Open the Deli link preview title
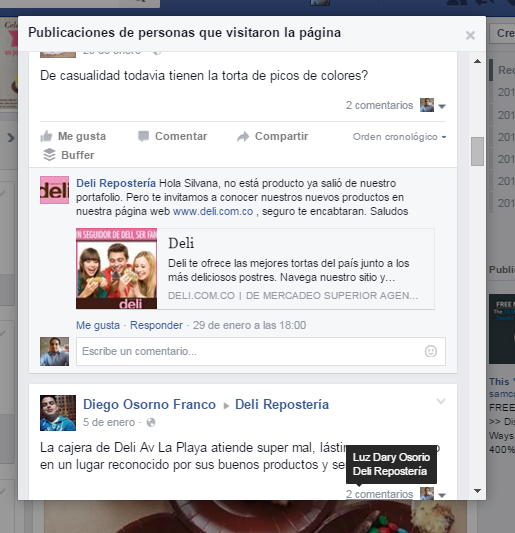 coord(181,243)
